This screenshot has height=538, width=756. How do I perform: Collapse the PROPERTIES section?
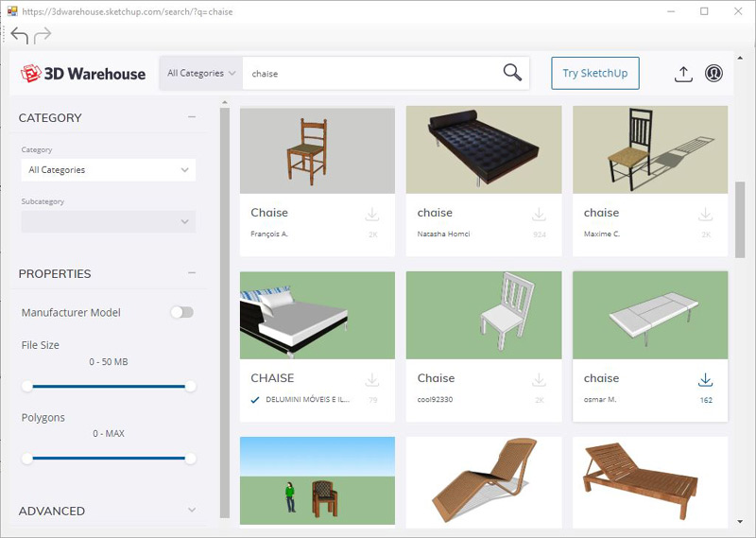[x=192, y=273]
